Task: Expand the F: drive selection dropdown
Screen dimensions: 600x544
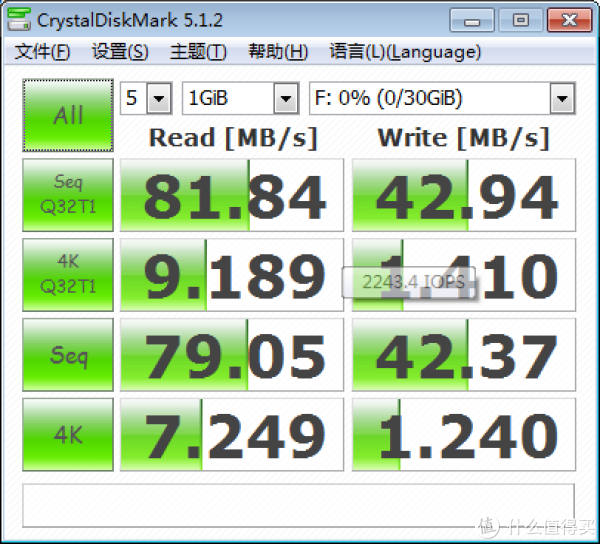Action: [x=562, y=98]
